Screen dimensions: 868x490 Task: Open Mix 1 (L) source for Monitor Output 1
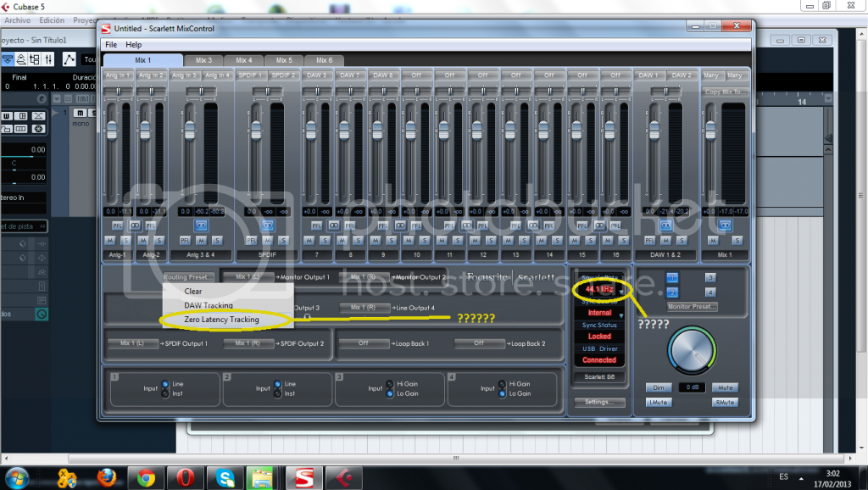point(248,277)
